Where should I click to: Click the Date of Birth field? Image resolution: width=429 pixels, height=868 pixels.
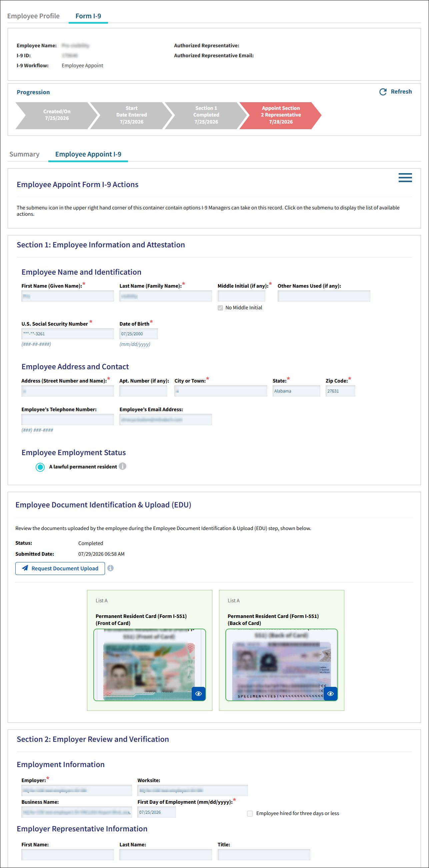point(139,334)
